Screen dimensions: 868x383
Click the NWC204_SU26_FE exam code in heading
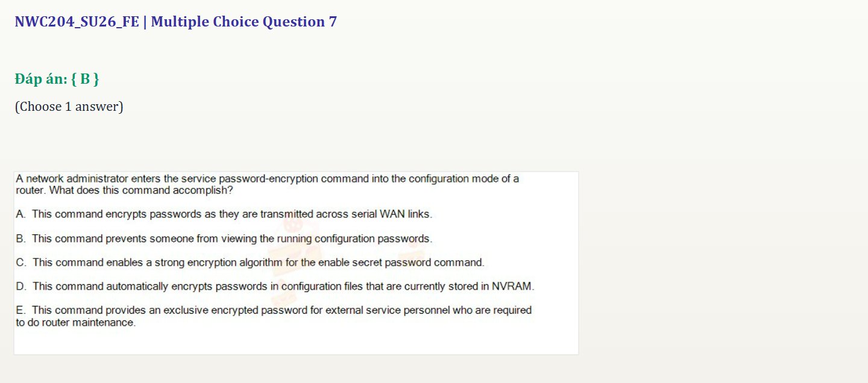pyautogui.click(x=77, y=22)
